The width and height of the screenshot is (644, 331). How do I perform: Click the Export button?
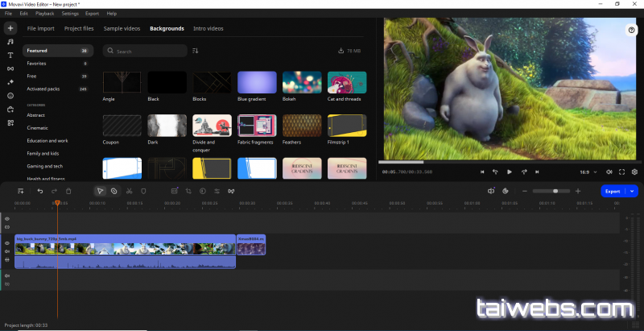click(613, 191)
